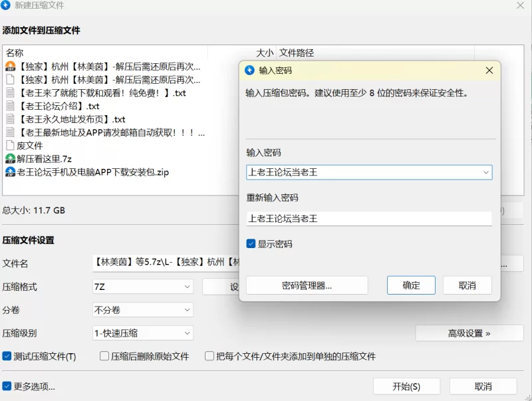Screen dimensions: 532x401
Task: Click the 老王永久地址发布页.txt file icon
Action: 10,120
